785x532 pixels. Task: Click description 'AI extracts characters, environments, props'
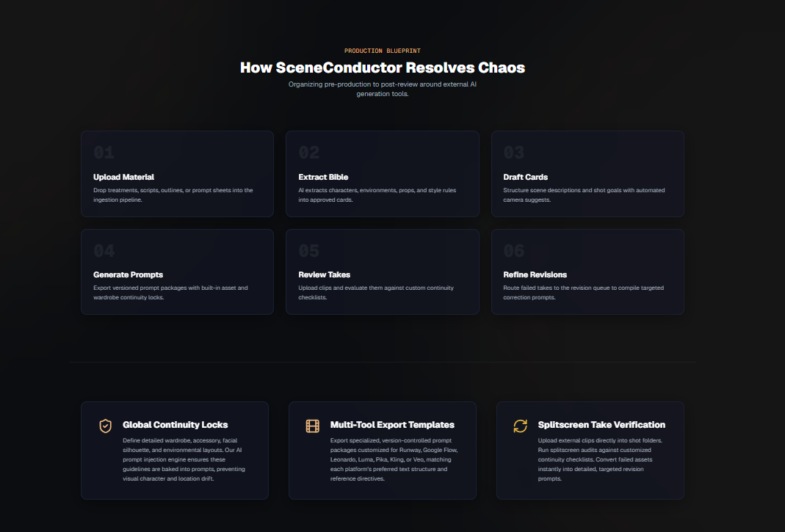click(x=377, y=195)
